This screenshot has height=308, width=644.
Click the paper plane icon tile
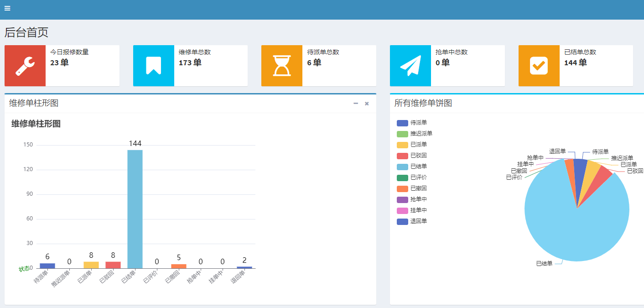click(410, 66)
